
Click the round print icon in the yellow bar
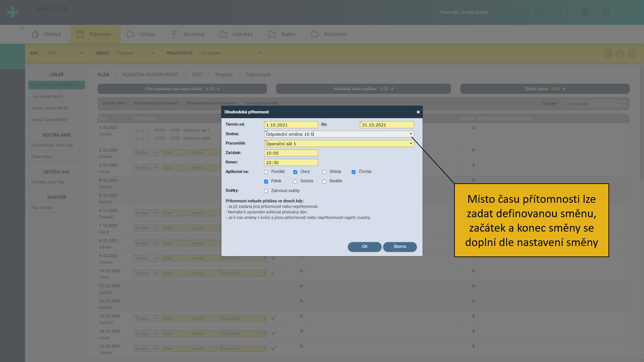coord(620,53)
